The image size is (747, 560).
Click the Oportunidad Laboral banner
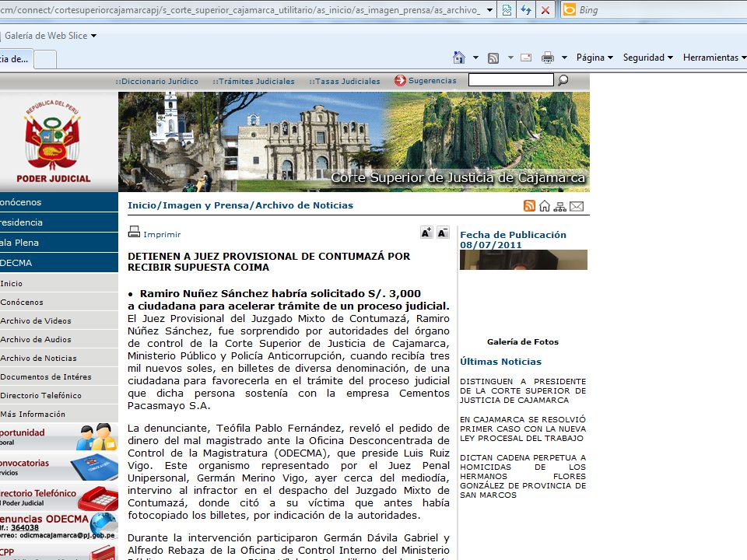(59, 436)
